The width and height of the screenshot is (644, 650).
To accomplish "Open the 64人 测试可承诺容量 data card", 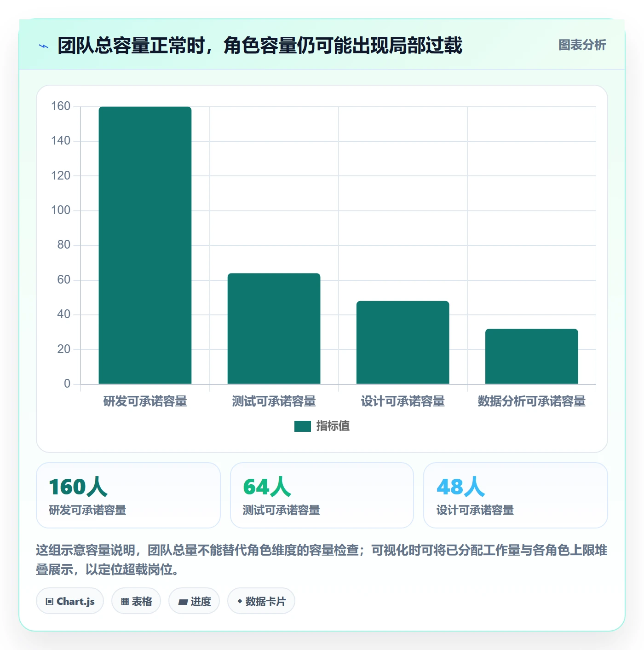I will (322, 495).
